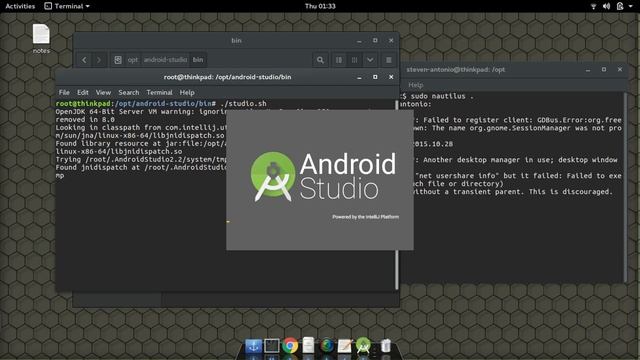The width and height of the screenshot is (640, 360).
Task: Go forward in the bin file manager
Action: (99, 60)
